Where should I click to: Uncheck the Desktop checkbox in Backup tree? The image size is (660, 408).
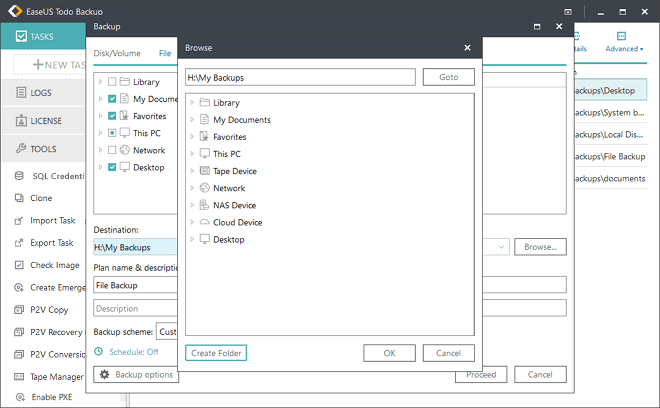pos(112,167)
